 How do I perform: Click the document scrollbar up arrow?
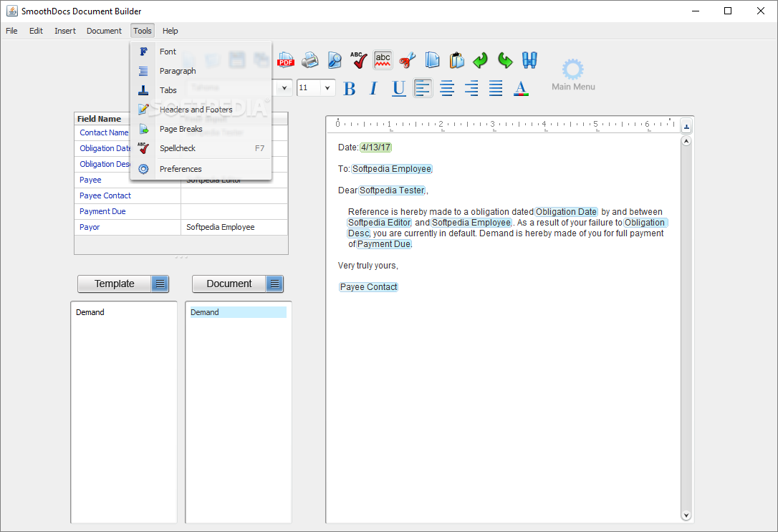point(686,142)
